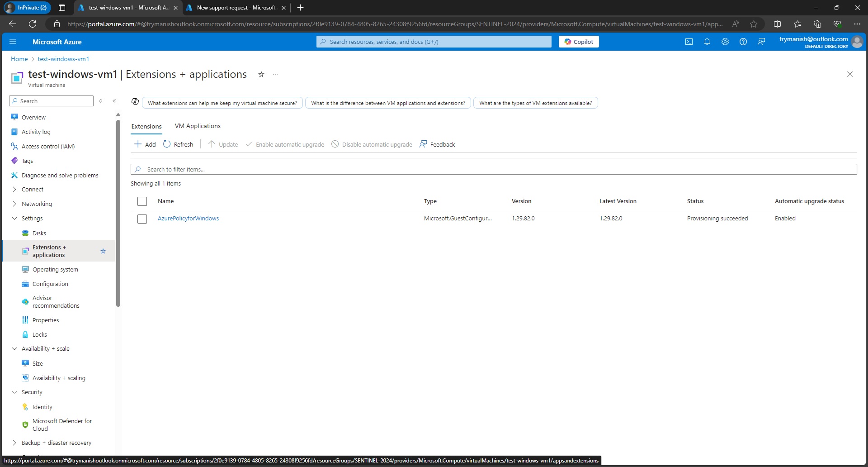
Task: Reload the page with browser refresh
Action: click(x=33, y=24)
